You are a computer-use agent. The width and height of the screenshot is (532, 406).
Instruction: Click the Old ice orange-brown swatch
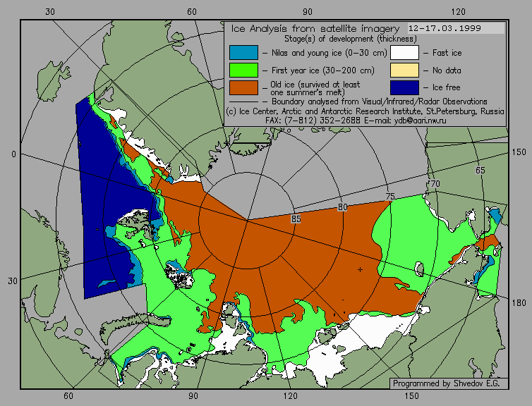[x=243, y=87]
